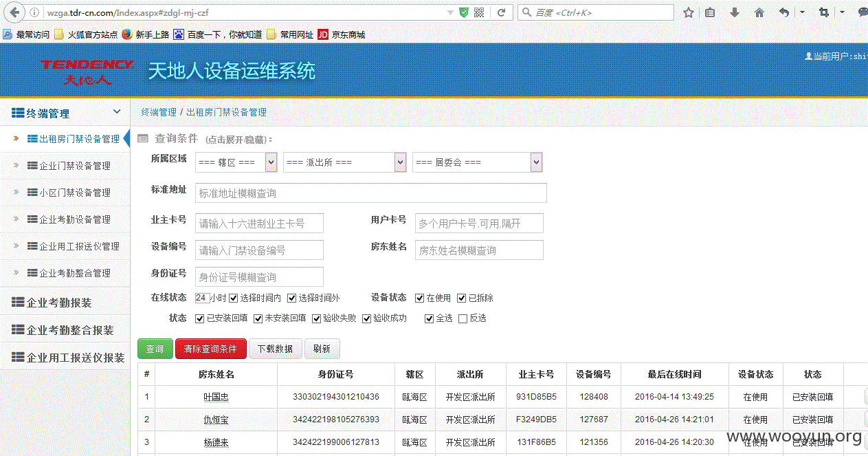Open the bookmarks list icon

tap(710, 12)
